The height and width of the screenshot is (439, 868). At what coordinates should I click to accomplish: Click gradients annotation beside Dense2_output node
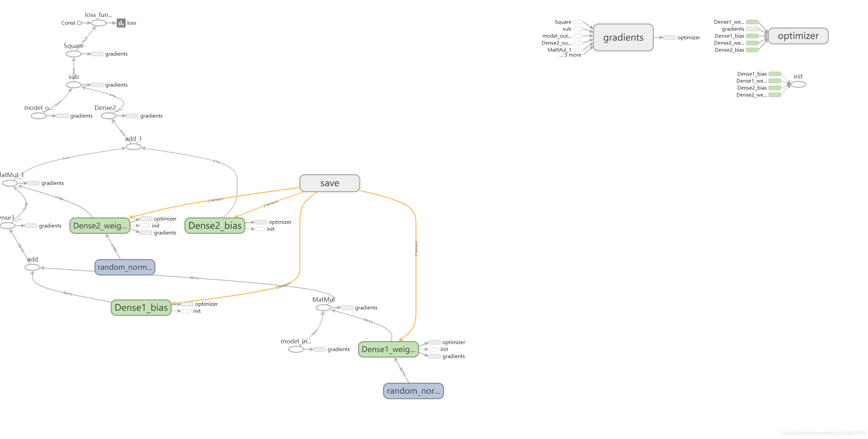pos(145,116)
